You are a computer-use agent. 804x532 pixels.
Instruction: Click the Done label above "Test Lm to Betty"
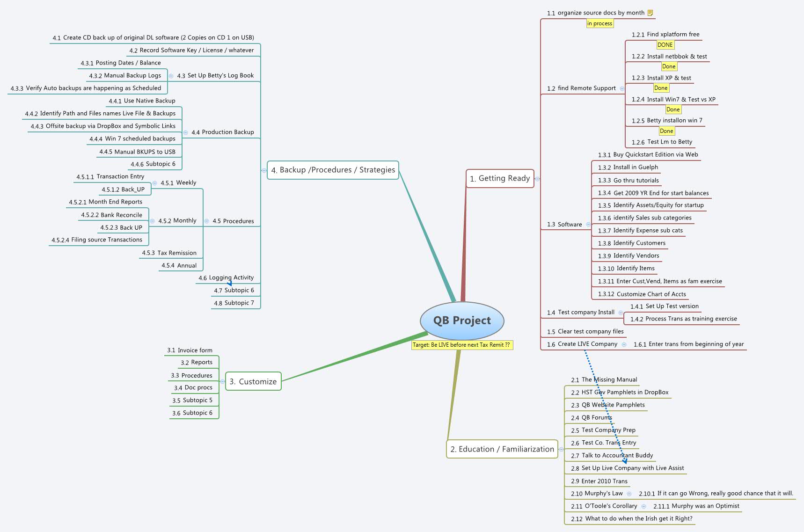[666, 131]
